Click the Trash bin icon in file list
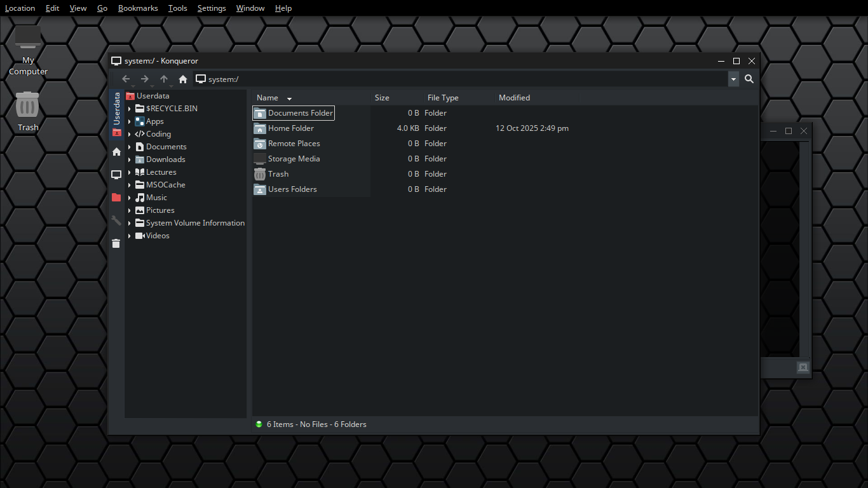Viewport: 868px width, 488px height. tap(260, 174)
